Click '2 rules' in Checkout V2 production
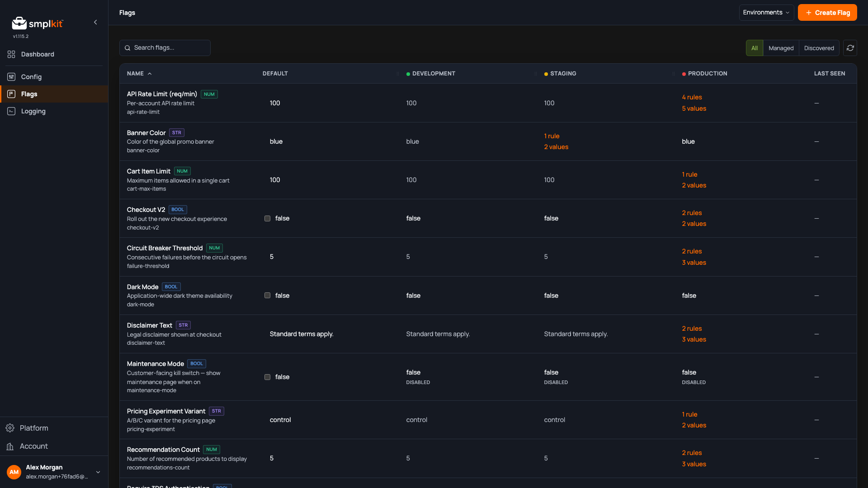 [x=692, y=213]
